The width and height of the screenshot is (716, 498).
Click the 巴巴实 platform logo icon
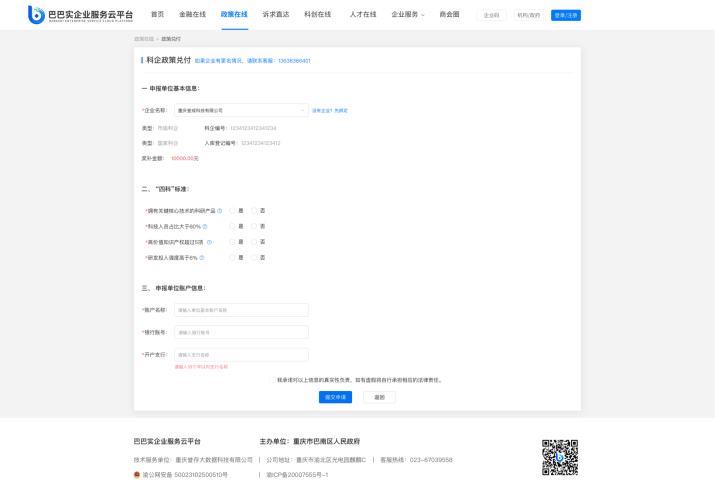[x=36, y=15]
